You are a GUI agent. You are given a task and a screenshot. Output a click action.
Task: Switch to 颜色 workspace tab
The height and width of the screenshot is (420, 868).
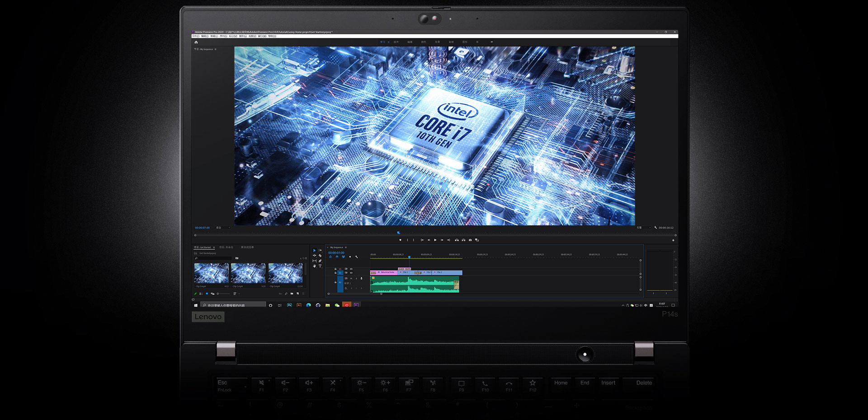[x=424, y=42]
